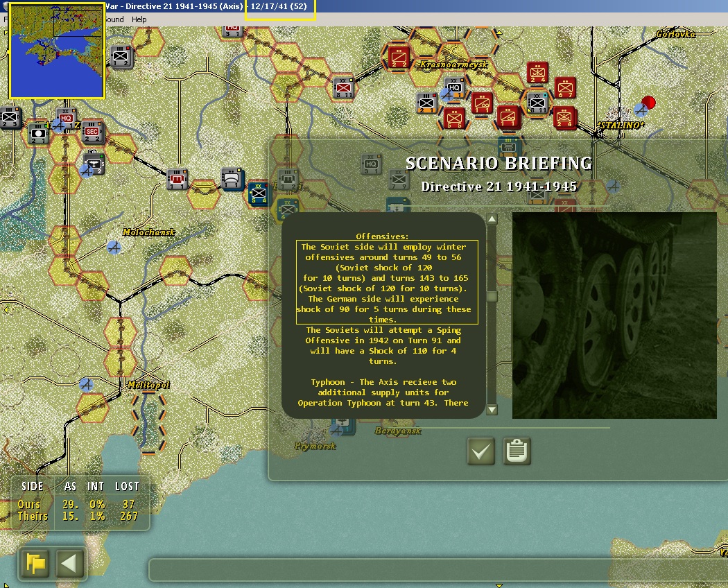Open the Help menu
Image resolution: width=728 pixels, height=588 pixels.
[139, 19]
